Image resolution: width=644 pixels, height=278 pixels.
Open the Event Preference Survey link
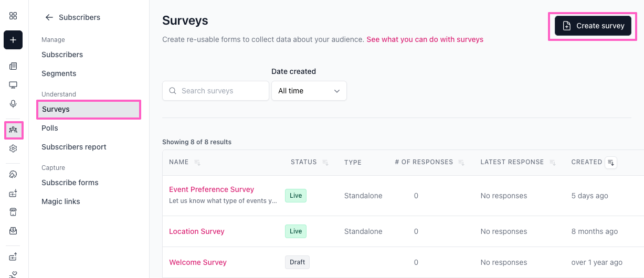(x=212, y=189)
